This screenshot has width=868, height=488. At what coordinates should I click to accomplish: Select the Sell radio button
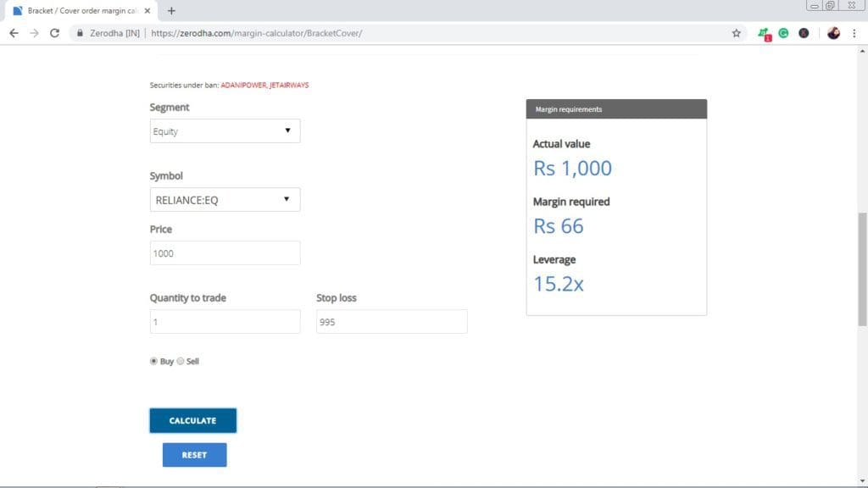pos(180,361)
